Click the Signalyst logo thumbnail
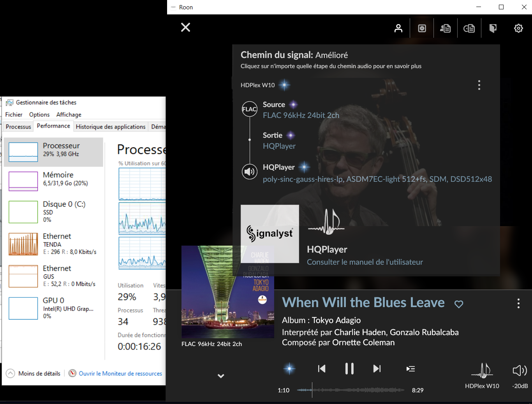This screenshot has height=404, width=532. 270,234
